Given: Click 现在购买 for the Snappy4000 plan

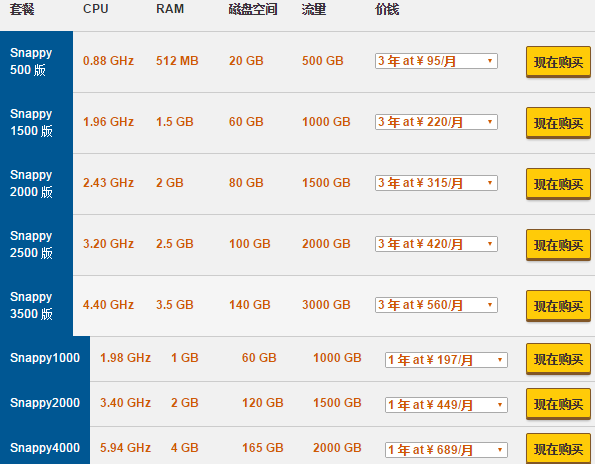Looking at the screenshot, I should pos(558,448).
